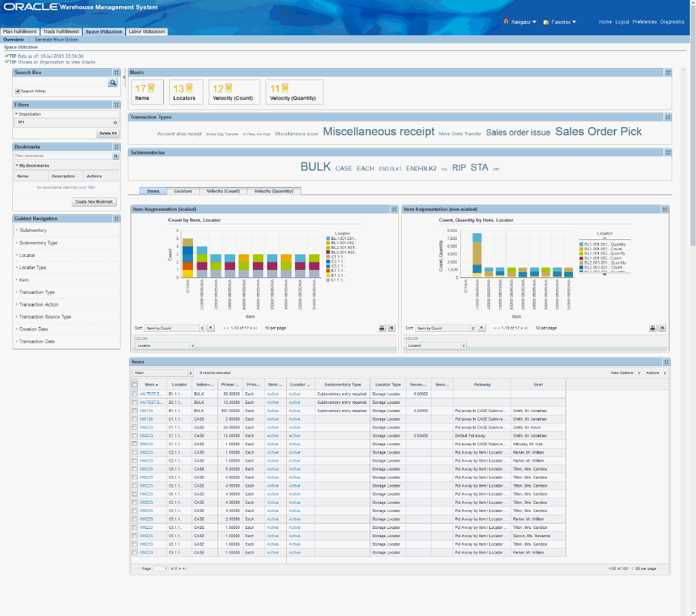Collapse the Bookmarks panel with its corner icon
Viewport: 696px width, 616px height.
pyautogui.click(x=116, y=147)
